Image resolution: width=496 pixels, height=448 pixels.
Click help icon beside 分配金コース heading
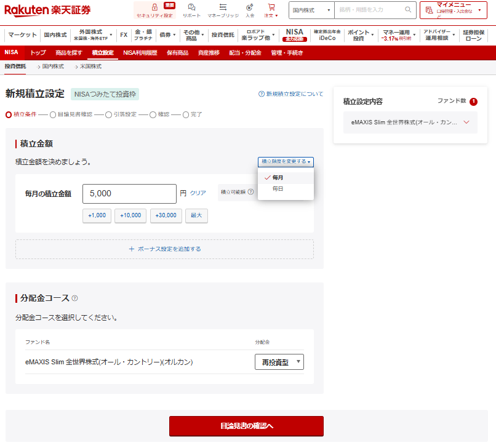[74, 298]
